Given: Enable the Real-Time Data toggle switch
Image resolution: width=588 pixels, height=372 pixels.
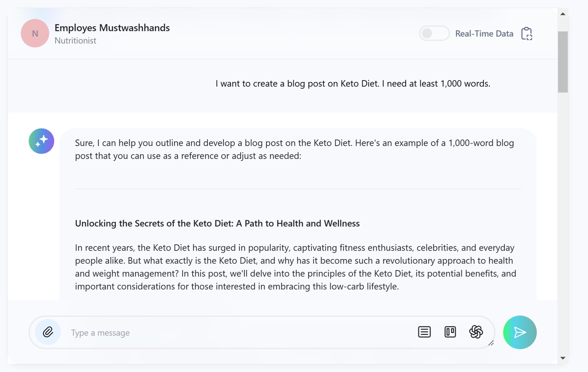Looking at the screenshot, I should point(434,33).
